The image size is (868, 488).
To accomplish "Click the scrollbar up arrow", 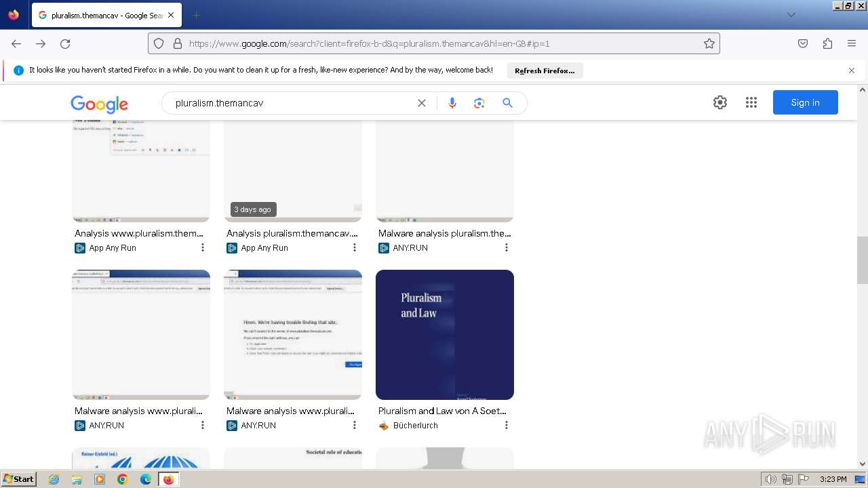I will point(863,89).
